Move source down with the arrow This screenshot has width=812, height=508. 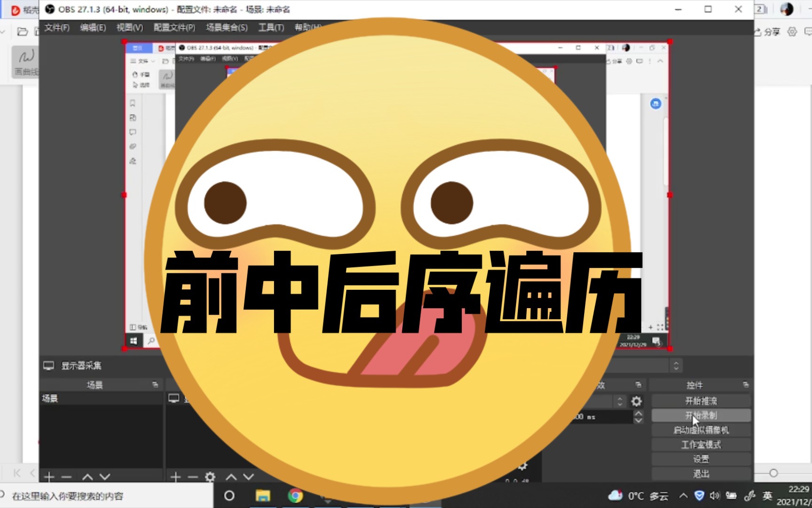click(249, 477)
